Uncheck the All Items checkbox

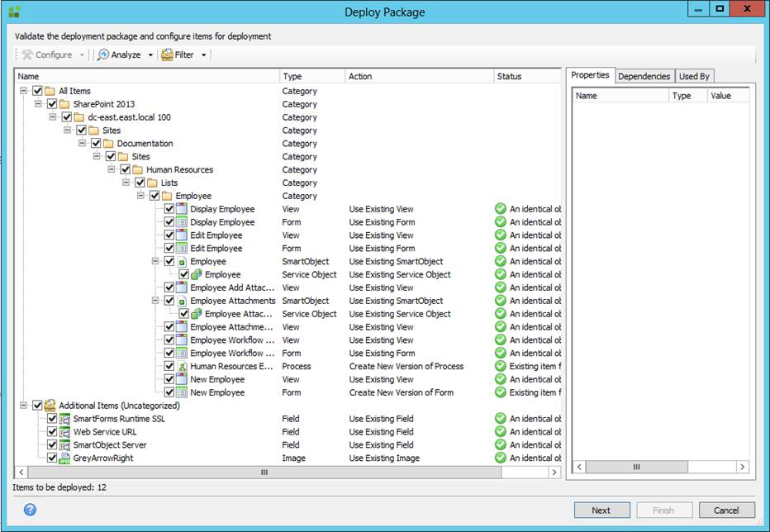[x=37, y=91]
